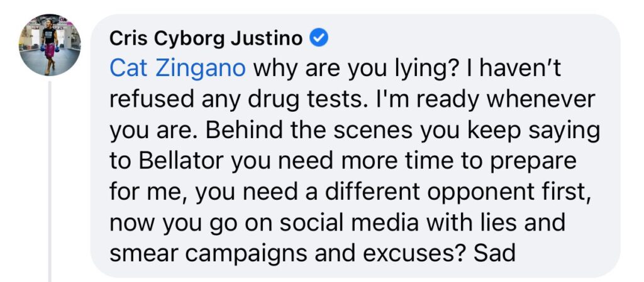This screenshot has width=644, height=282.
Task: Click the Cris Cyborg Justino name
Action: click(206, 38)
